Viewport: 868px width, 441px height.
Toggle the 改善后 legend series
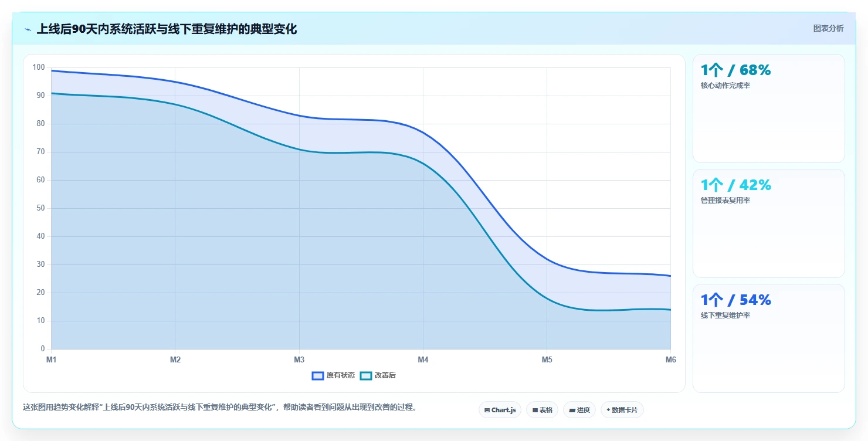pos(378,375)
